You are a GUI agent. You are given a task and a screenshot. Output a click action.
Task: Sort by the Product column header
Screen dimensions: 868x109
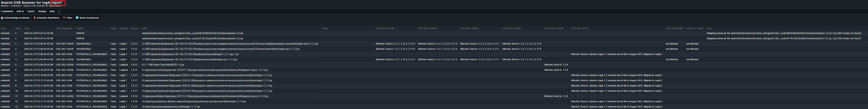click(x=124, y=29)
